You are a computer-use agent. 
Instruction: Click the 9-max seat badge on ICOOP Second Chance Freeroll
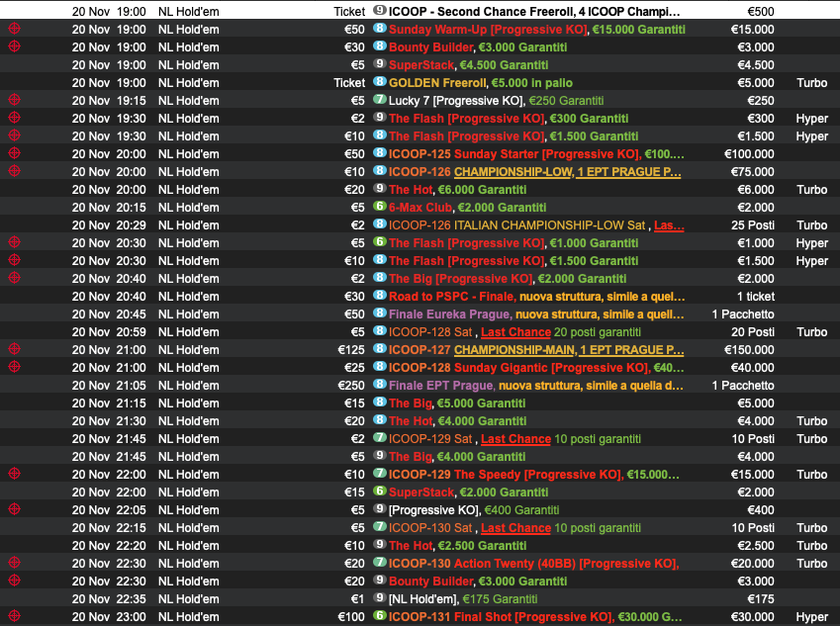379,10
